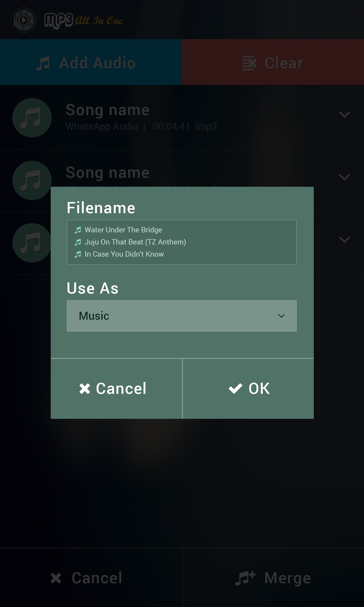Select the second Song name title text
The width and height of the screenshot is (364, 607).
pos(108,172)
